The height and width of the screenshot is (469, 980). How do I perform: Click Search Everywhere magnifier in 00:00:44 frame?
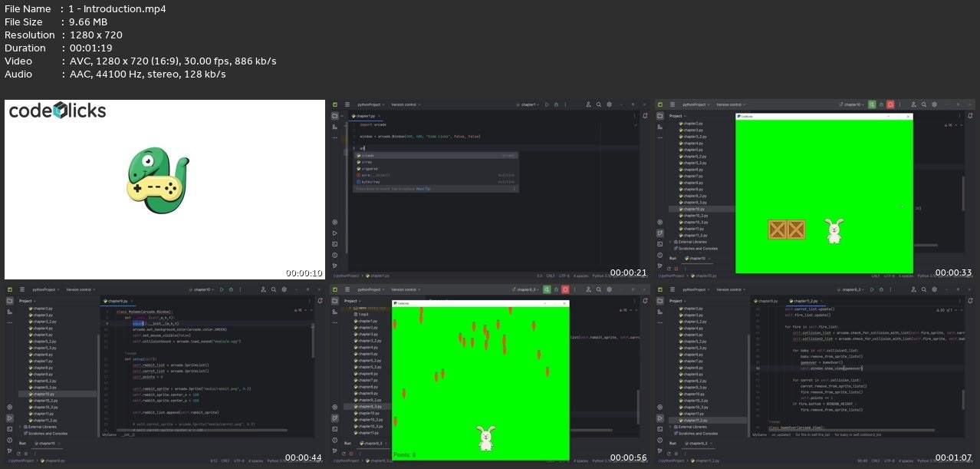tap(274, 289)
